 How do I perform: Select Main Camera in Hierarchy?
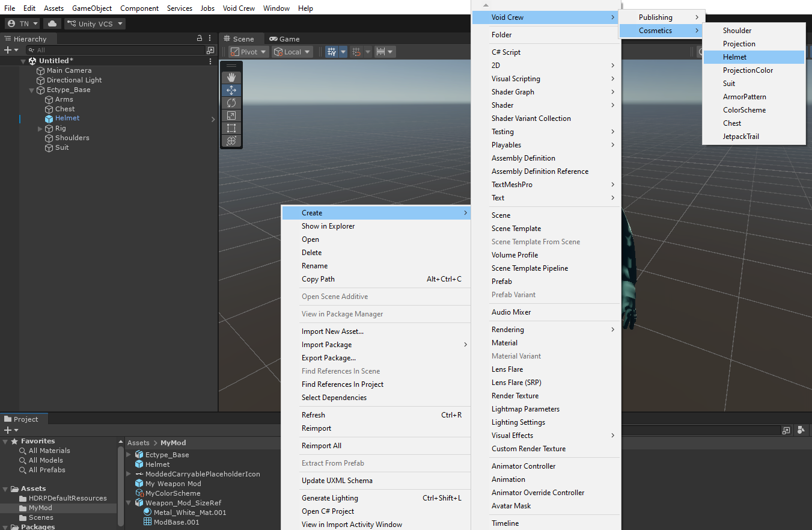(69, 70)
